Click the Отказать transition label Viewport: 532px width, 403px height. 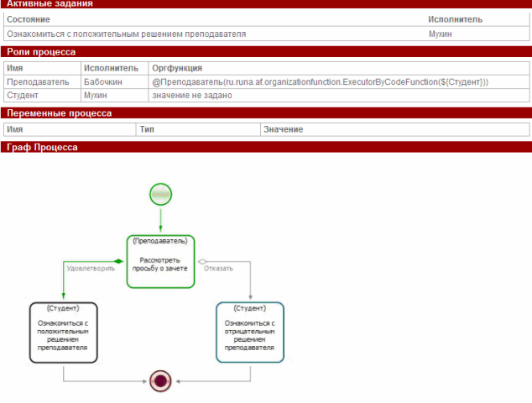(219, 270)
